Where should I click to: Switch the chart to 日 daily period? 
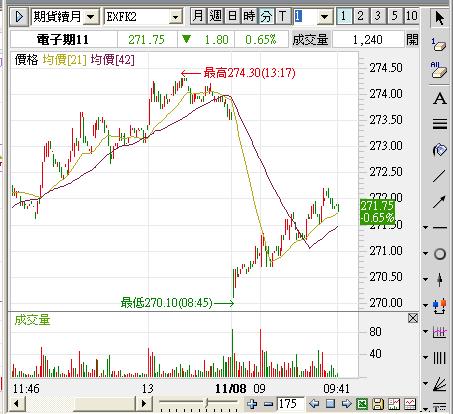point(232,16)
